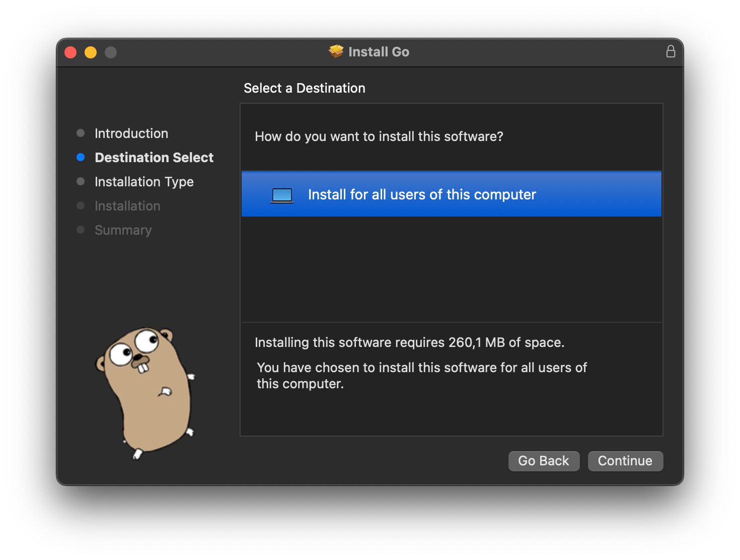Click the Go gopher mascot image

[x=145, y=394]
